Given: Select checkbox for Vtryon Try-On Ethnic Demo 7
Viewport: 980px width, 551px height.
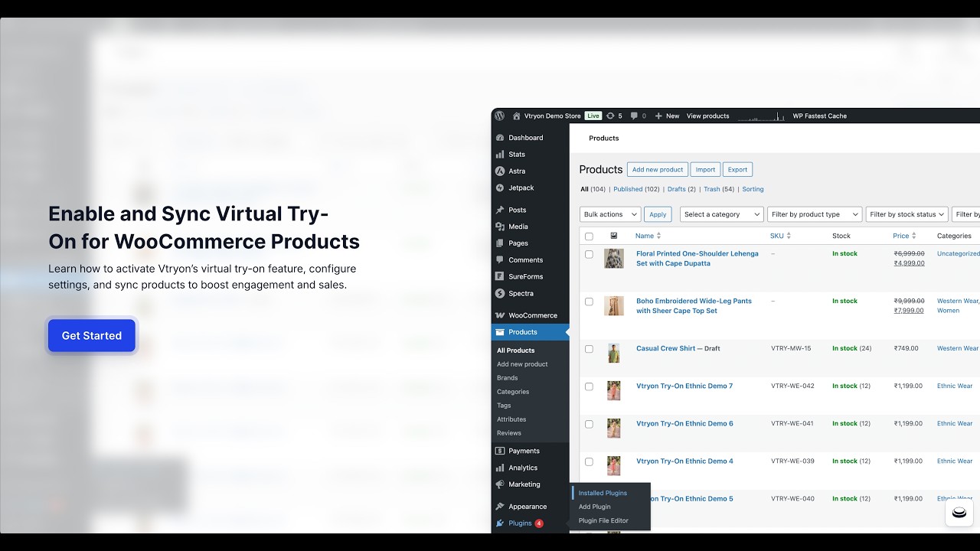Looking at the screenshot, I should tap(589, 386).
